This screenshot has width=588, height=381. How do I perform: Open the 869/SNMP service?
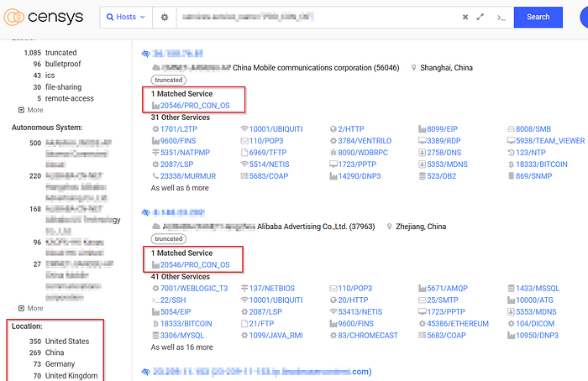[x=534, y=176]
